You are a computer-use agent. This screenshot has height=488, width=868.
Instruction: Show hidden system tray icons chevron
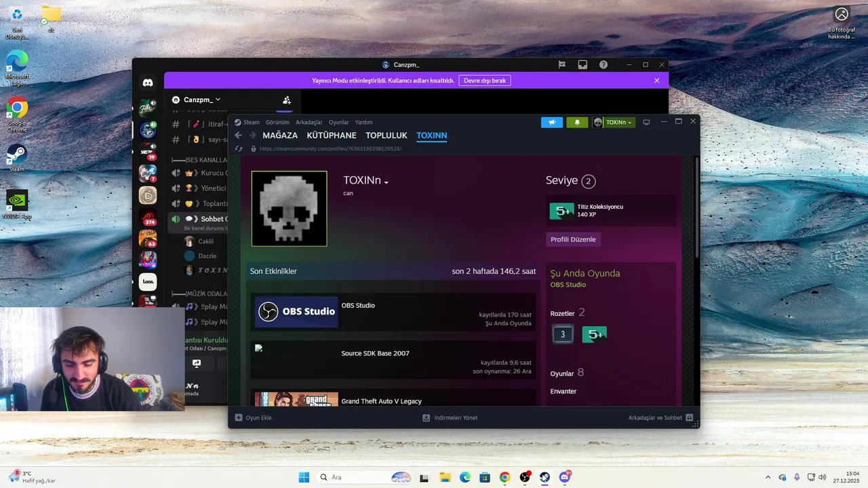point(768,477)
